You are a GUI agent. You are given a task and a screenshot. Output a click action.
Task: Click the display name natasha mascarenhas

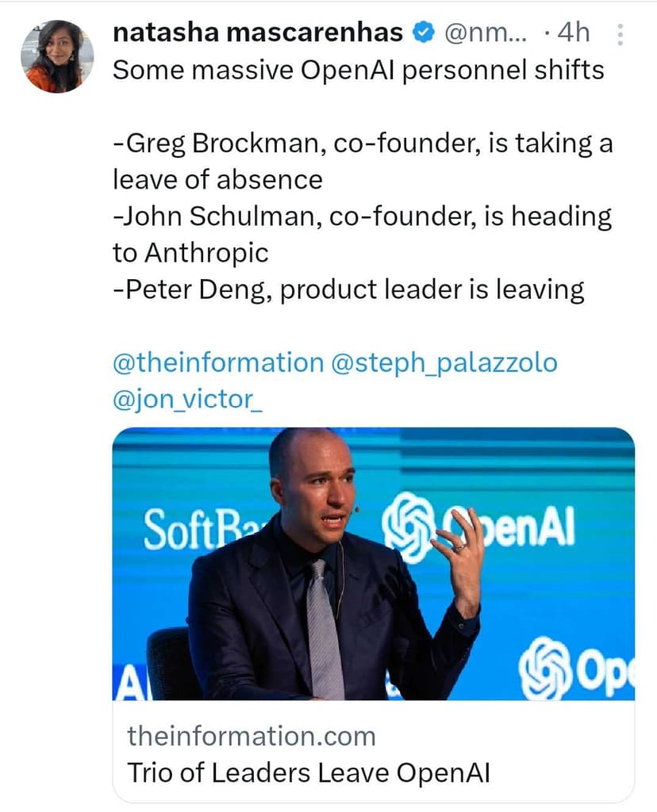pyautogui.click(x=256, y=33)
